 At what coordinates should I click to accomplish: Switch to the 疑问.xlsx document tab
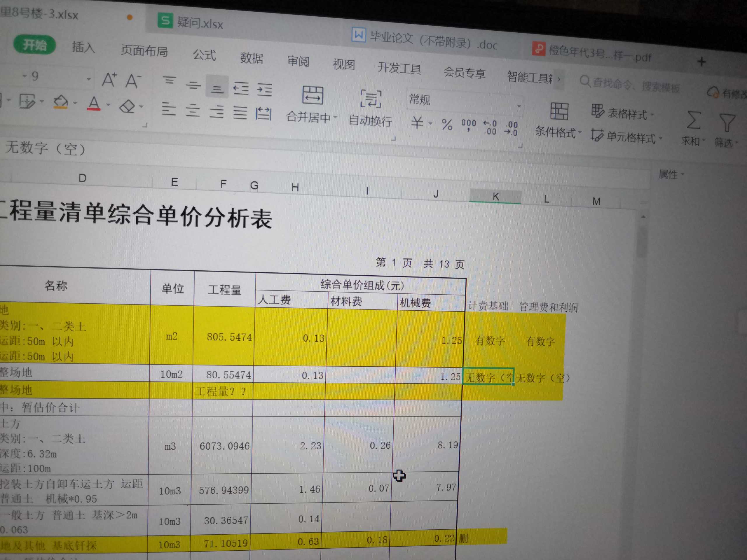coord(191,22)
